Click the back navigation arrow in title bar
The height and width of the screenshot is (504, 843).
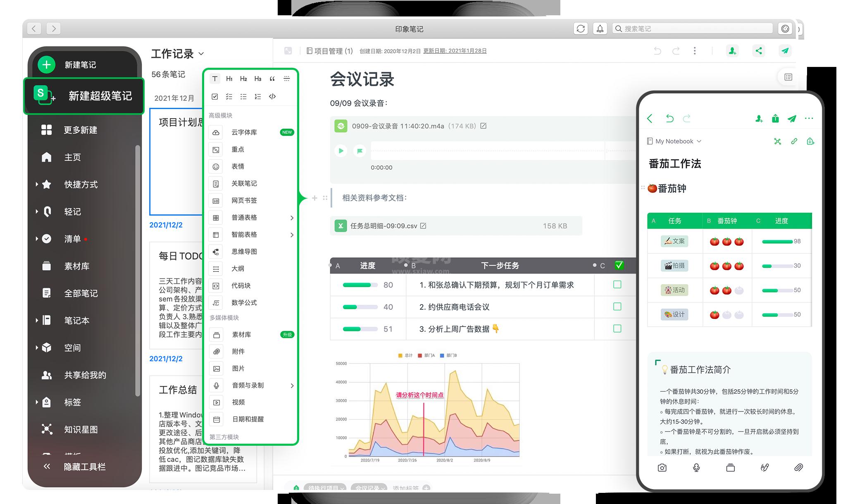(34, 29)
